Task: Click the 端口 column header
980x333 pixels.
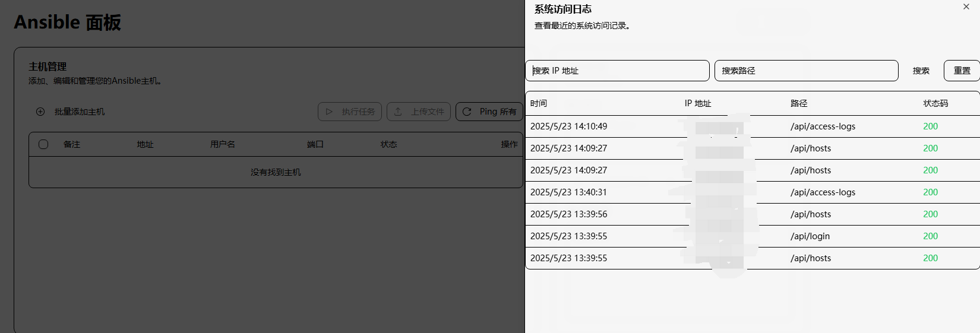Action: coord(315,144)
